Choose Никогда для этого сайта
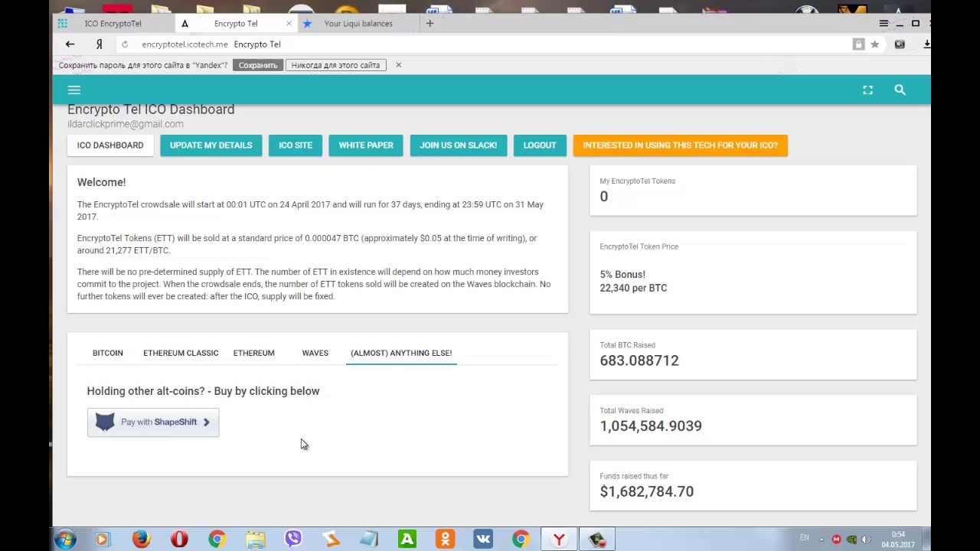The width and height of the screenshot is (980, 551). coord(335,65)
